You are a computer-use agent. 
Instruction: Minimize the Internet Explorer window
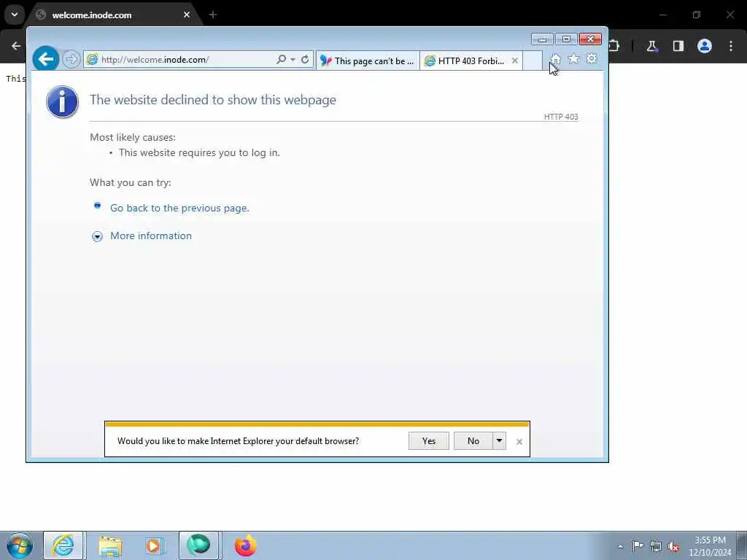(542, 39)
